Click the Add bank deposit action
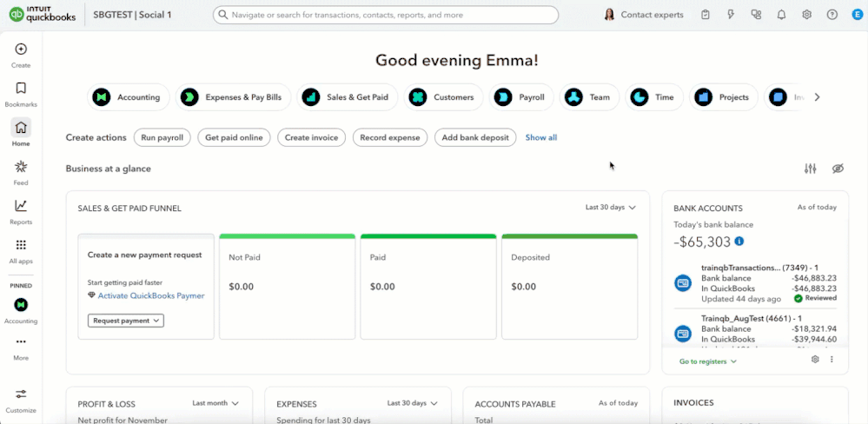This screenshot has height=424, width=868. coord(475,138)
